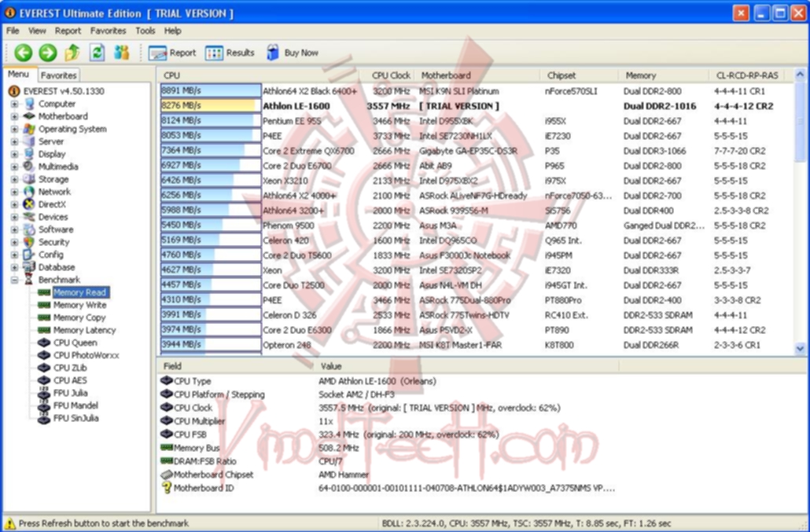This screenshot has width=810, height=532.
Task: Select FPU Mandel benchmark icon
Action: coord(44,405)
